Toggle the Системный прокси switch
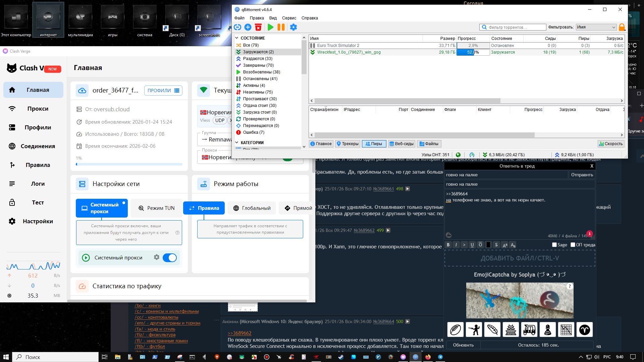 (x=170, y=258)
